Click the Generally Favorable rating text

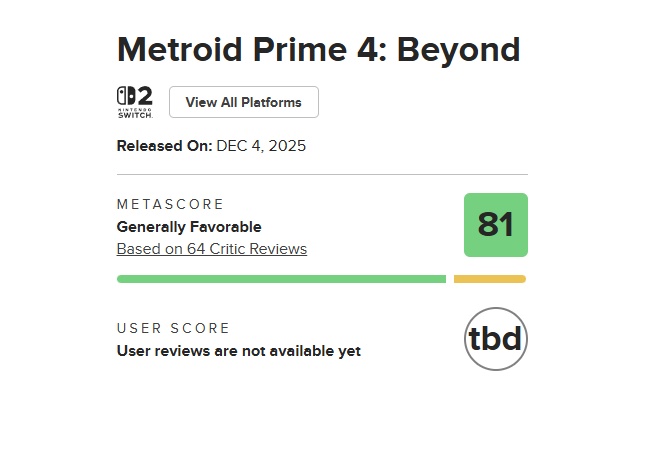[x=189, y=227]
